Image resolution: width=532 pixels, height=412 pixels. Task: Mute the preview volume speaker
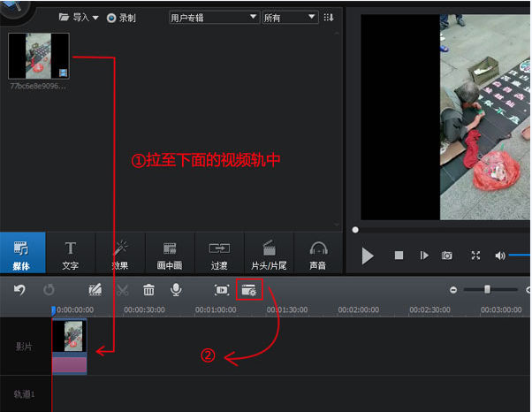(x=500, y=256)
